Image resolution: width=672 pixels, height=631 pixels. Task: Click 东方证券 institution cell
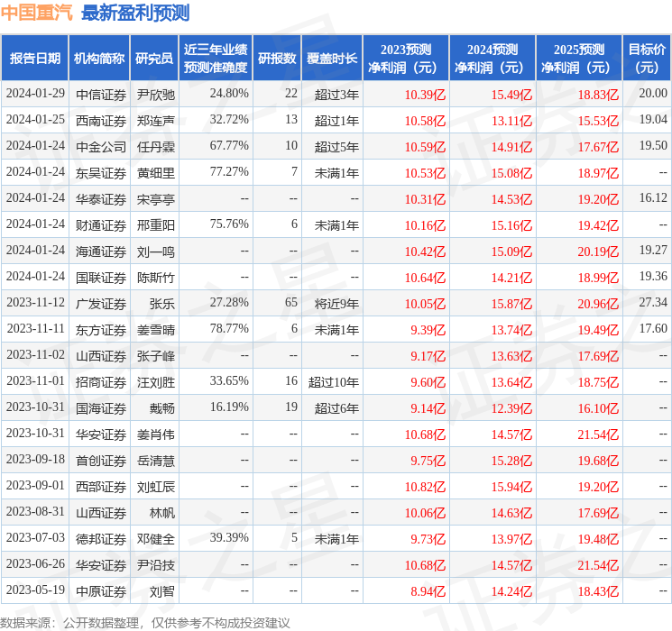[x=101, y=330]
